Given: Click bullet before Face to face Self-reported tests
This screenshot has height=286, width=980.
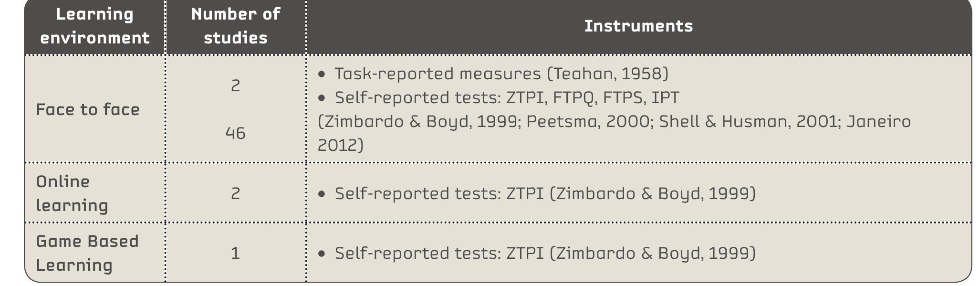Looking at the screenshot, I should pos(322,98).
